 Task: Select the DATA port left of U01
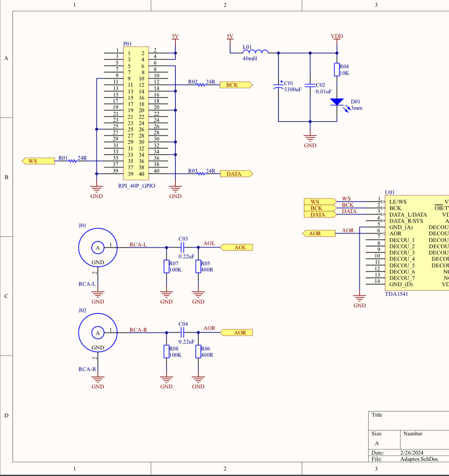(x=320, y=214)
